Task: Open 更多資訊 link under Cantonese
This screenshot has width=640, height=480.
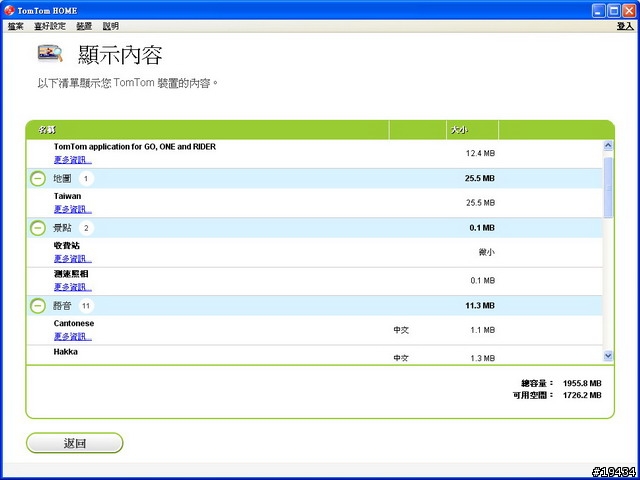Action: [73, 336]
